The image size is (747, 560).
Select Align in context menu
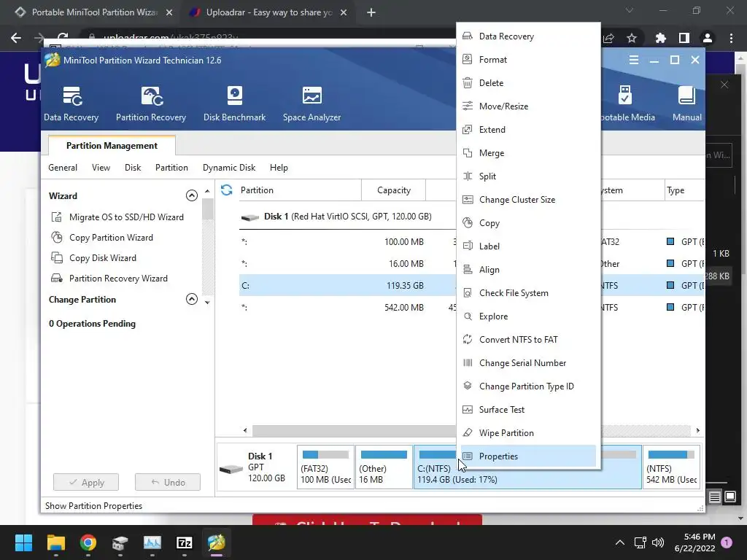528,270
